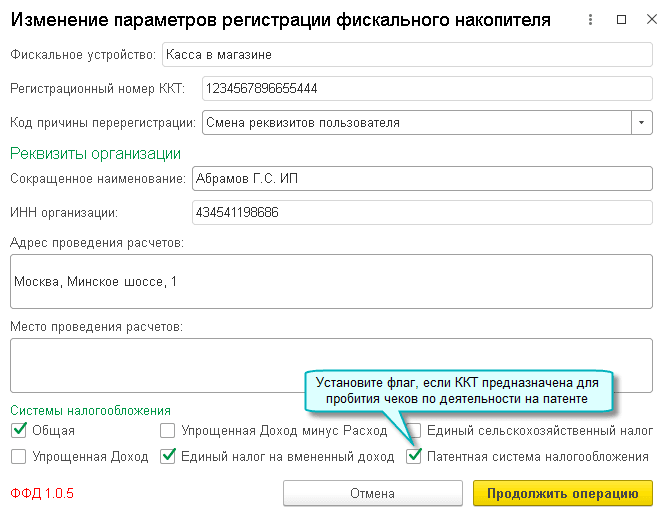Click the Адрес проведения расчетов text area
This screenshot has width=669, height=519.
330,281
